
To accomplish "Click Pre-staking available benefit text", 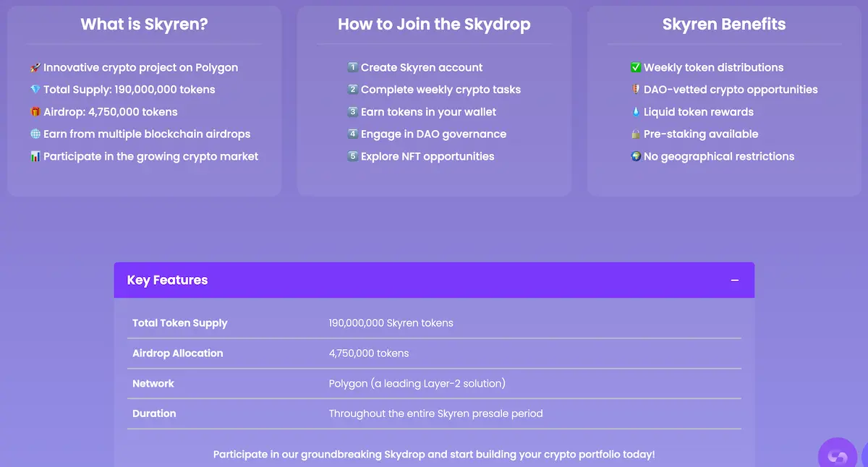I will pos(701,134).
